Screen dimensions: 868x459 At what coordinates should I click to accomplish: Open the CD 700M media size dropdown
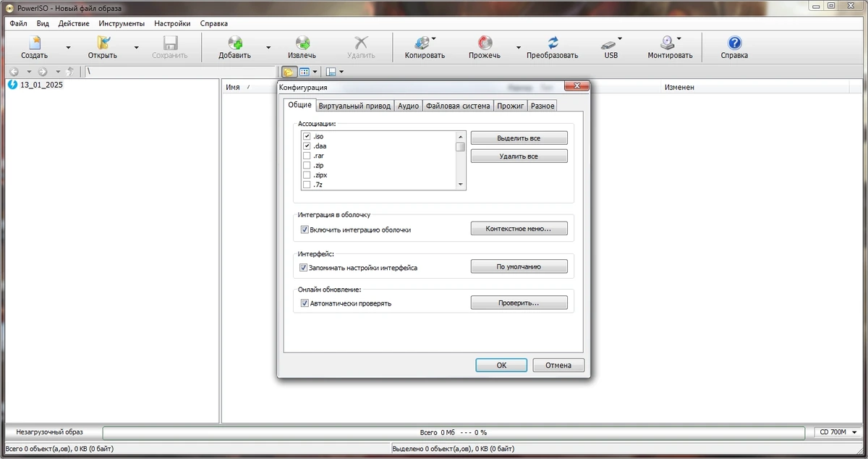pos(837,432)
